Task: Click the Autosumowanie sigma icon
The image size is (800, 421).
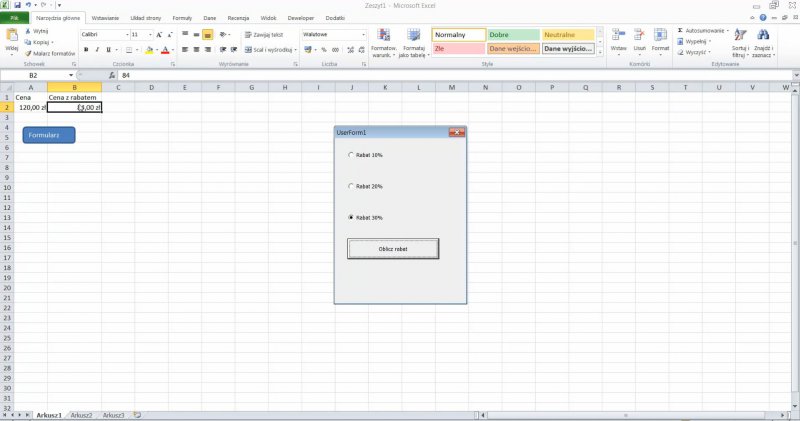Action: (x=678, y=31)
